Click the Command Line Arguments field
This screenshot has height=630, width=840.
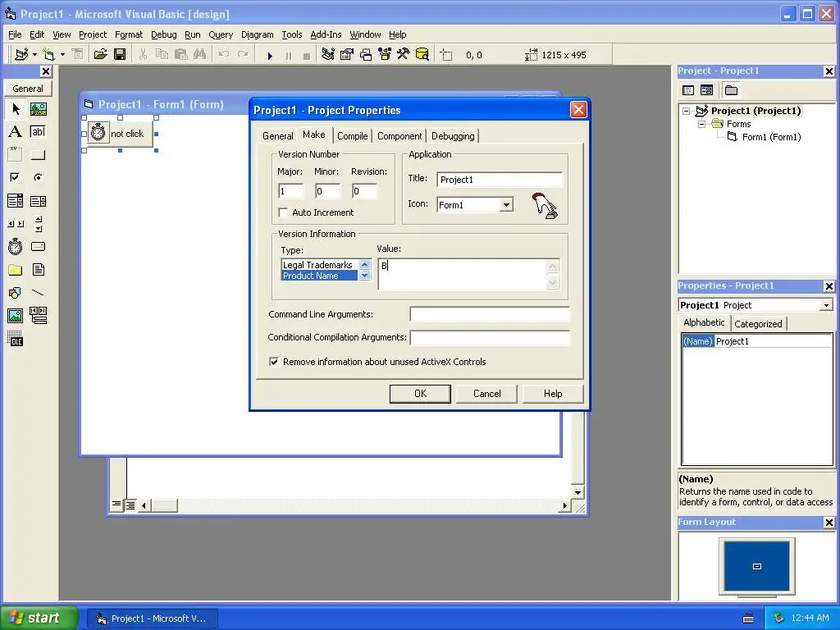[490, 314]
